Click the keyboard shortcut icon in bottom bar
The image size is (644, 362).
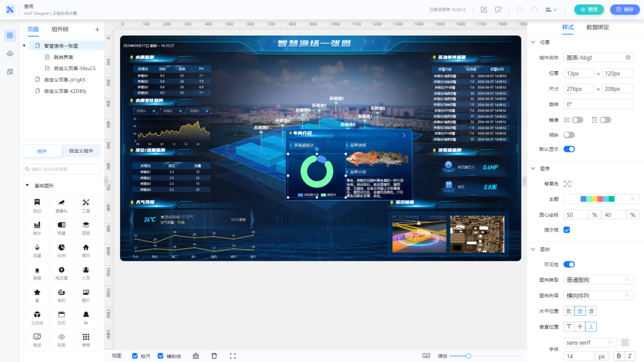[426, 356]
